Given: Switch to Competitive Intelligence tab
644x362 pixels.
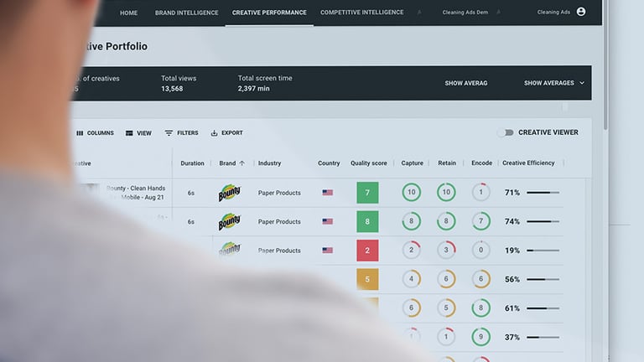Looking at the screenshot, I should [362, 13].
